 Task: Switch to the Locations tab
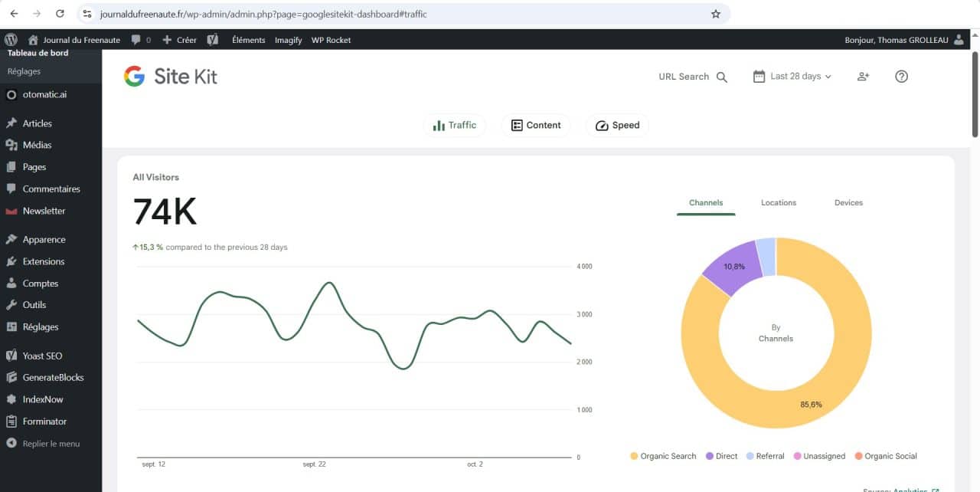coord(778,203)
